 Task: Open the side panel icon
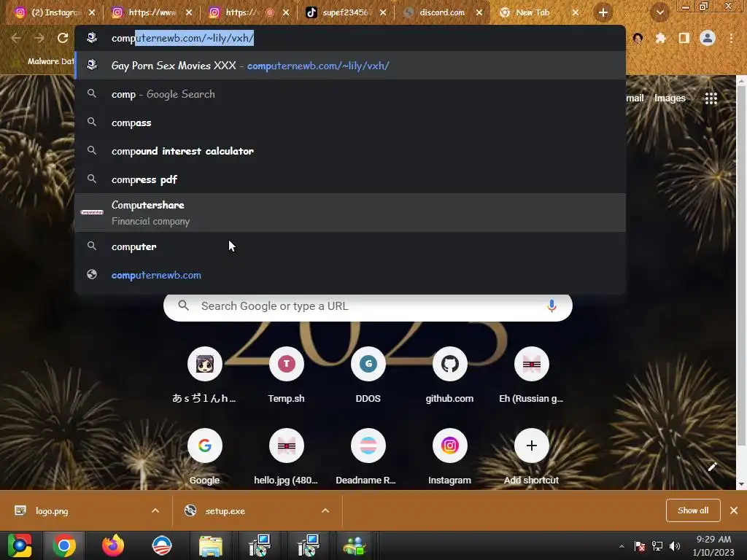point(684,38)
